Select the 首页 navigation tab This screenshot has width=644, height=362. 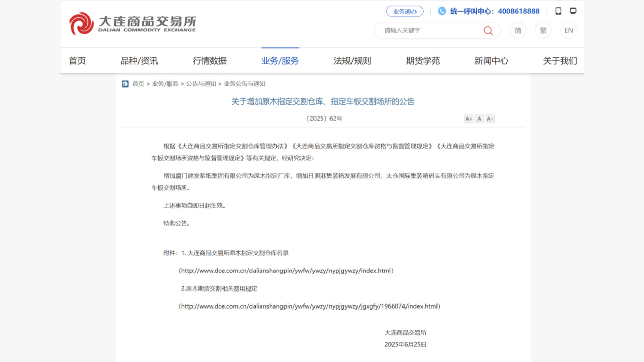(x=77, y=61)
